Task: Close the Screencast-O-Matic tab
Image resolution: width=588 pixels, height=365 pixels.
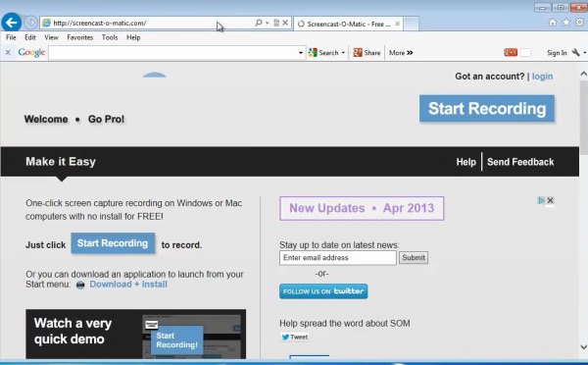Action: (397, 24)
